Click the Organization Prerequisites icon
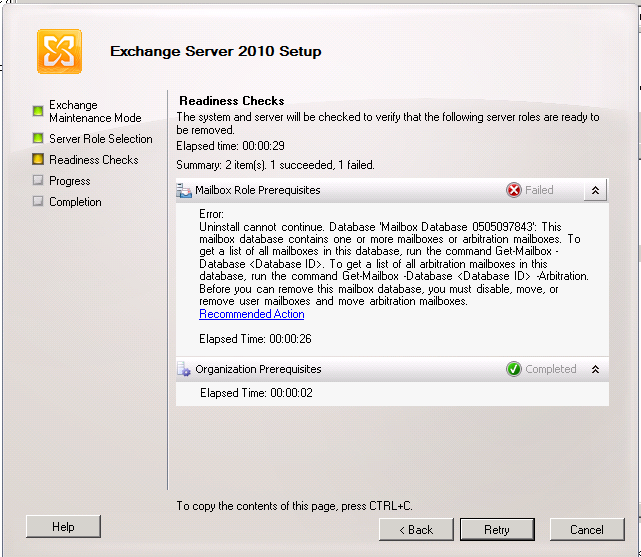This screenshot has width=641, height=557. click(x=184, y=369)
